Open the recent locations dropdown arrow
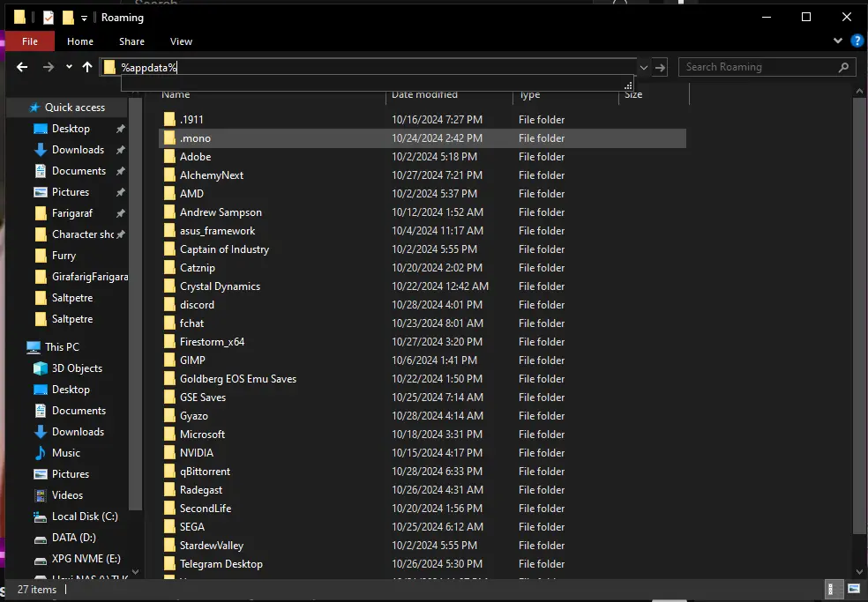Viewport: 868px width, 602px height. point(69,67)
